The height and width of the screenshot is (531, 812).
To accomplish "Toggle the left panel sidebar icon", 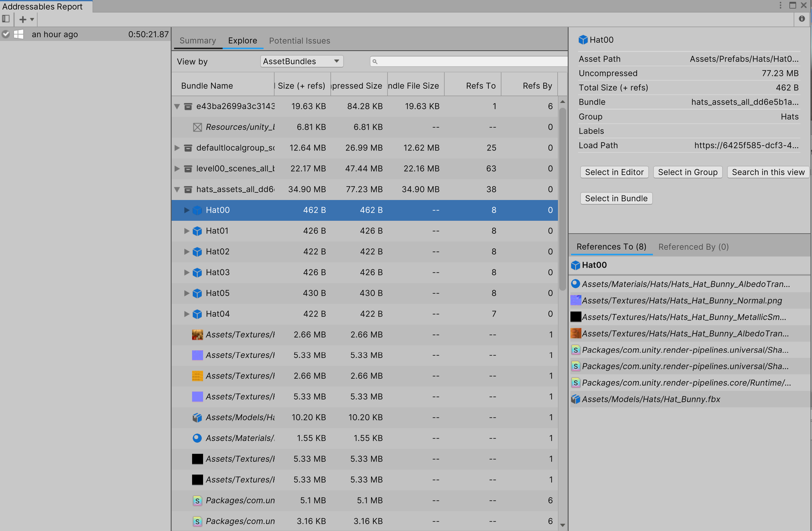I will [6, 19].
